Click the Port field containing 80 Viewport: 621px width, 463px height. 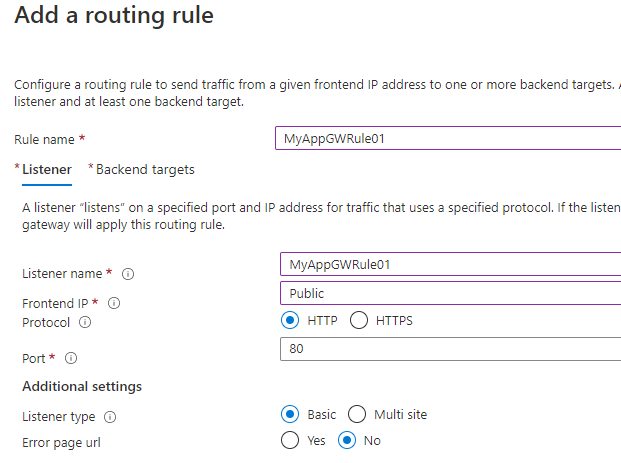click(450, 349)
